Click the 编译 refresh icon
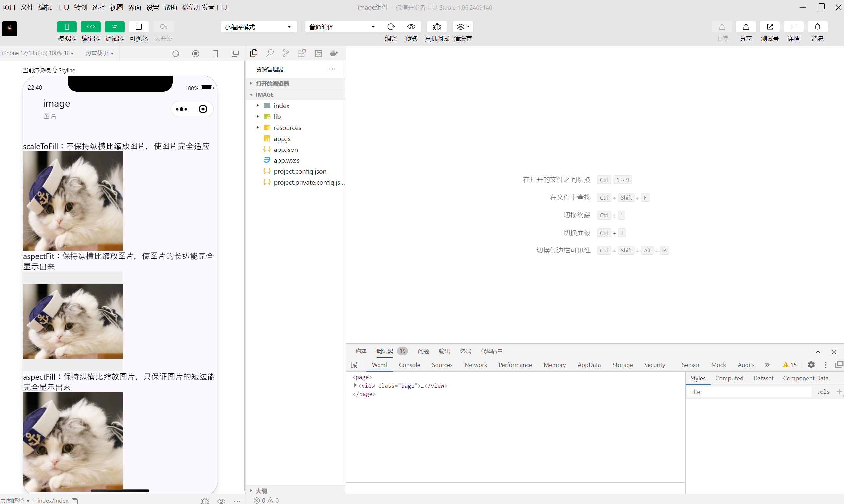The height and width of the screenshot is (504, 844). coord(391,27)
